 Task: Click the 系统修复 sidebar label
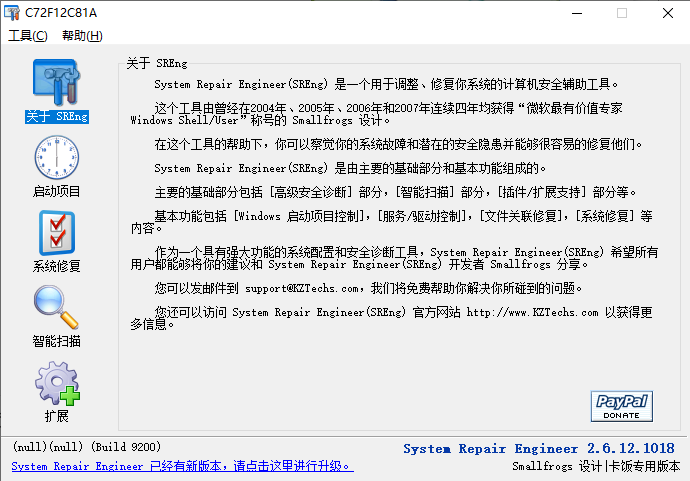tap(56, 266)
